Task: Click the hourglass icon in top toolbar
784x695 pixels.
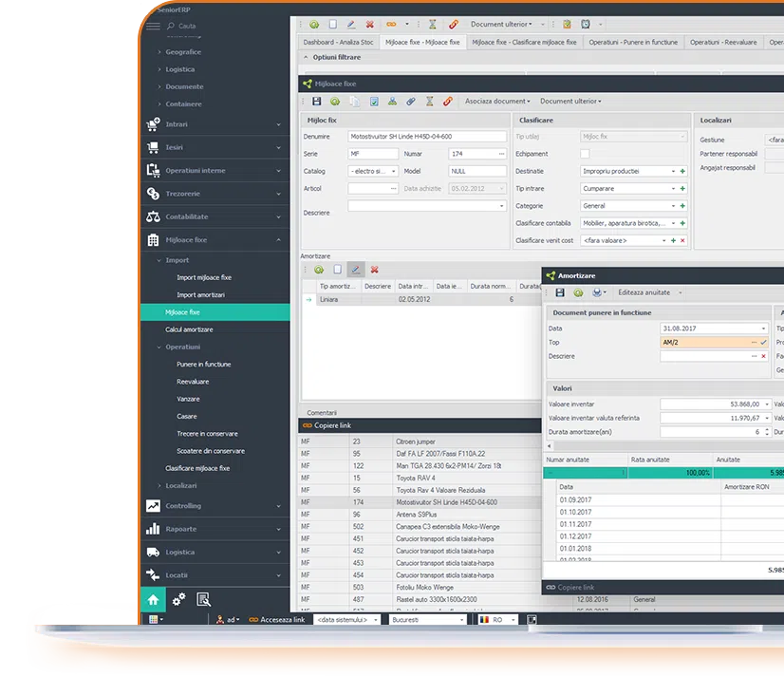Action: (432, 24)
